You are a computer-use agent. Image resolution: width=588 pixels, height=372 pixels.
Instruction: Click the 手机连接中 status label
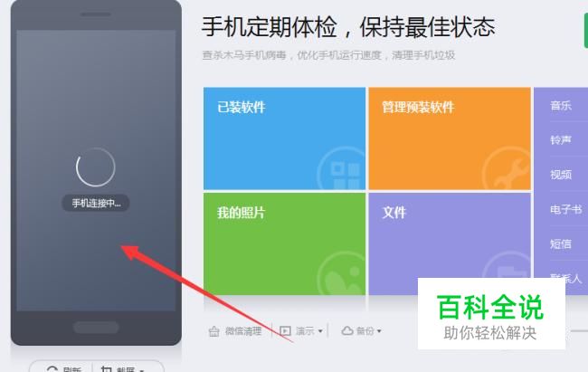(96, 203)
